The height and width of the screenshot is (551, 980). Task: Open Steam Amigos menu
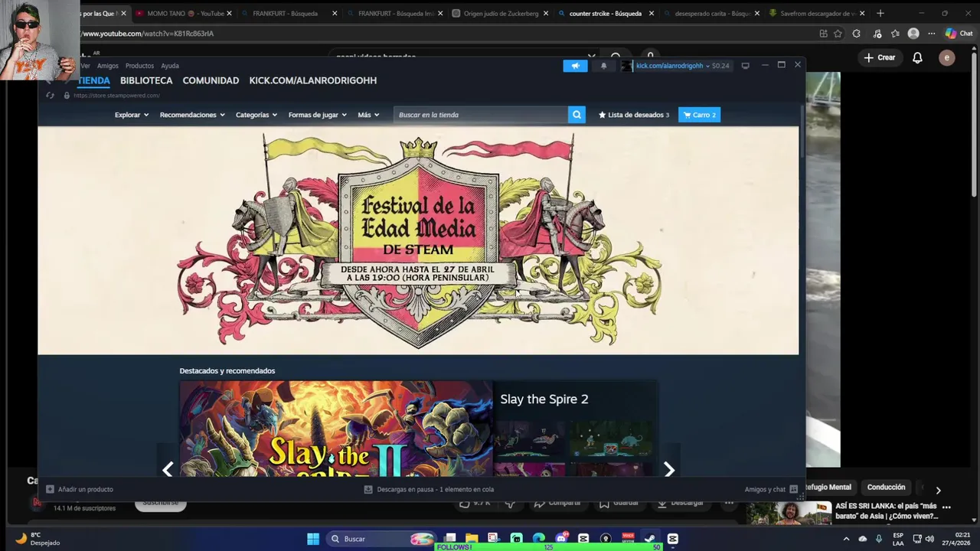[x=108, y=66]
